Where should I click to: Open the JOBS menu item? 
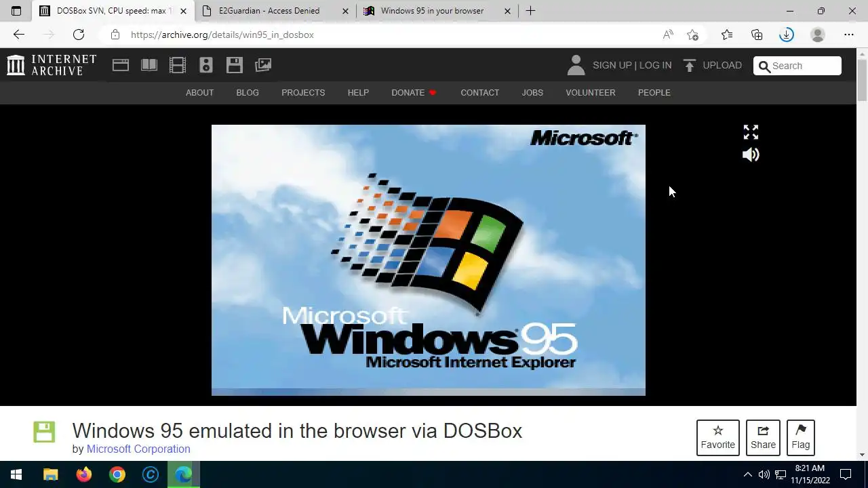tap(532, 92)
